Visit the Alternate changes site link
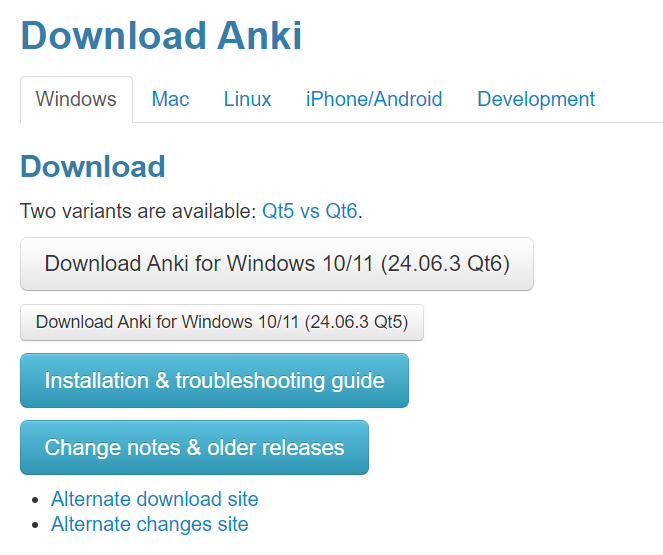 coord(150,524)
